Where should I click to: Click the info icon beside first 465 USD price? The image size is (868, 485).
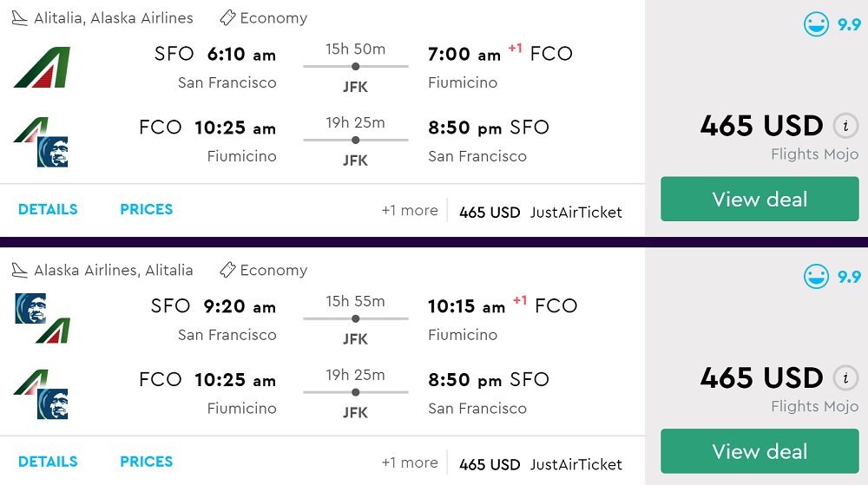coord(845,127)
